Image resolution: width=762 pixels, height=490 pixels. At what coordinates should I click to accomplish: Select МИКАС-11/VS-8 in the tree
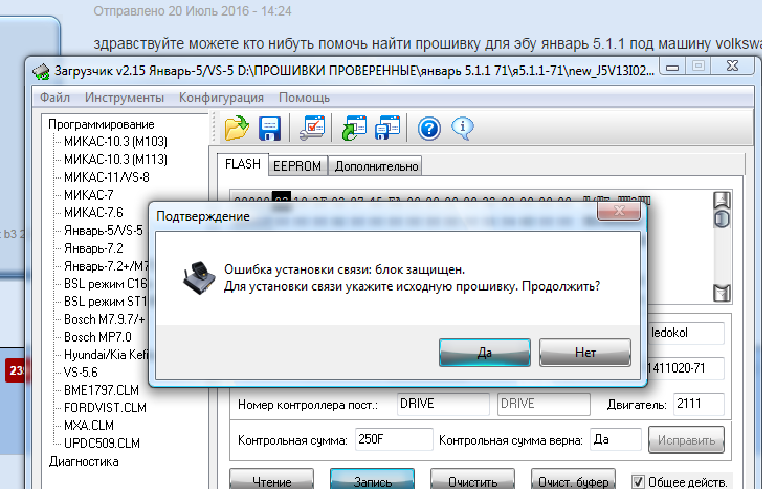tap(106, 177)
